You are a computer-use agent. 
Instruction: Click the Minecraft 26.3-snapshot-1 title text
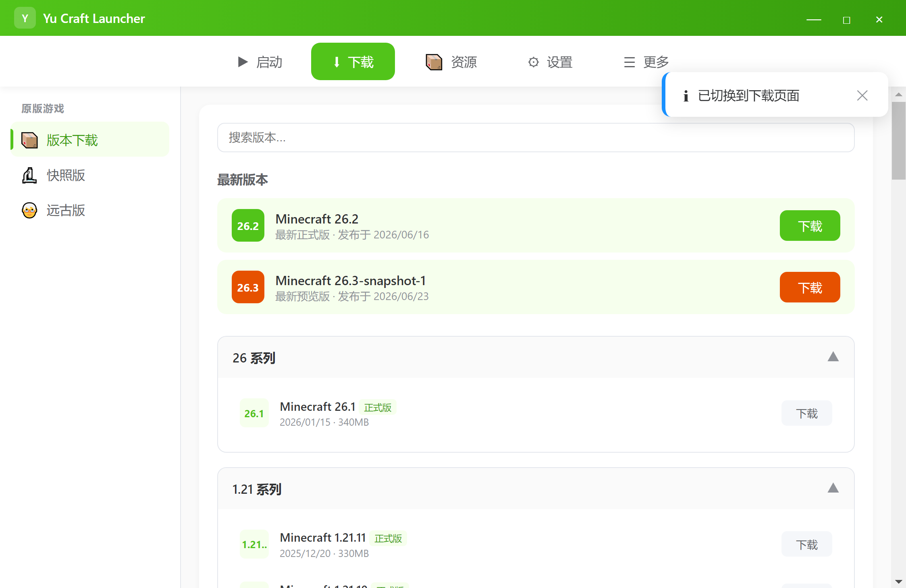coord(351,281)
